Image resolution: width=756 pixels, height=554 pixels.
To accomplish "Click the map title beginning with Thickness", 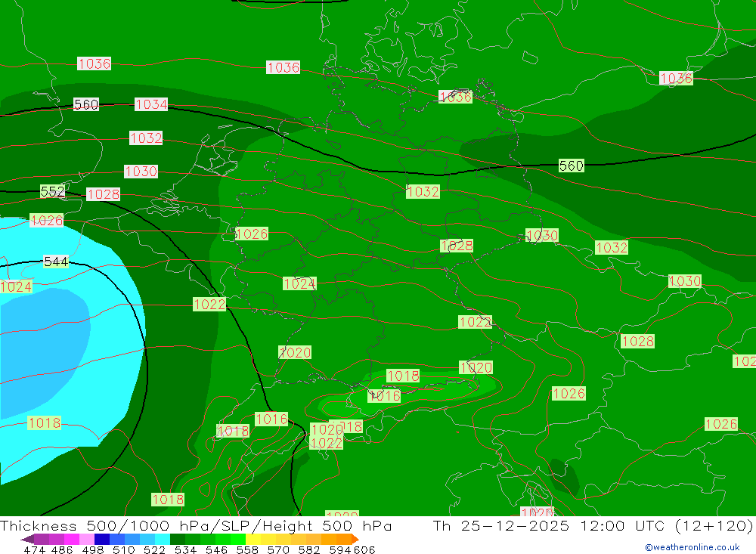I will [x=196, y=525].
